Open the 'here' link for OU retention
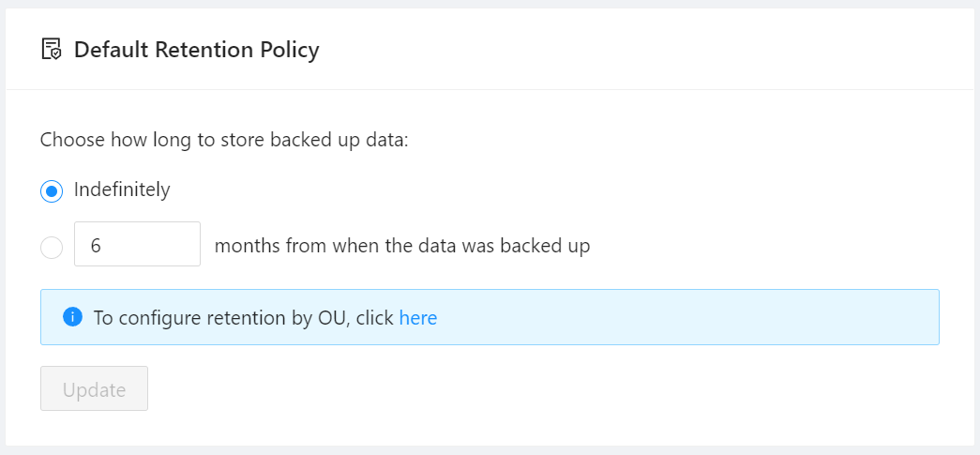The width and height of the screenshot is (980, 455). [418, 317]
